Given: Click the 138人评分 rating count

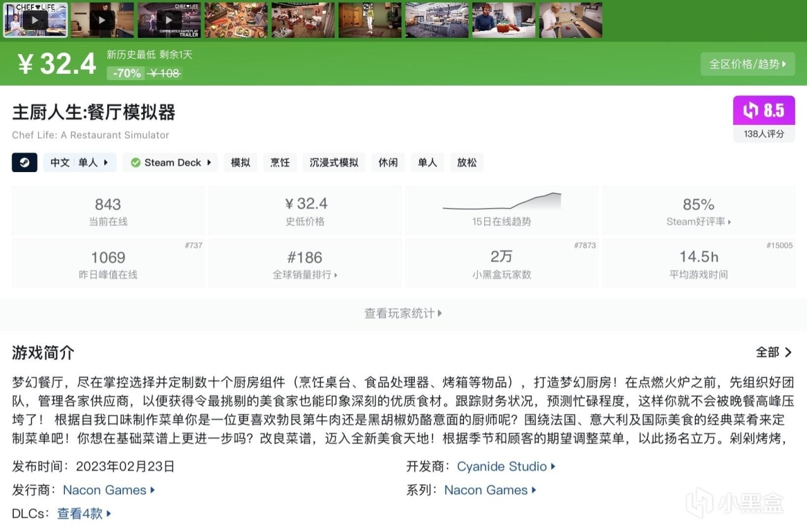Looking at the screenshot, I should point(764,134).
